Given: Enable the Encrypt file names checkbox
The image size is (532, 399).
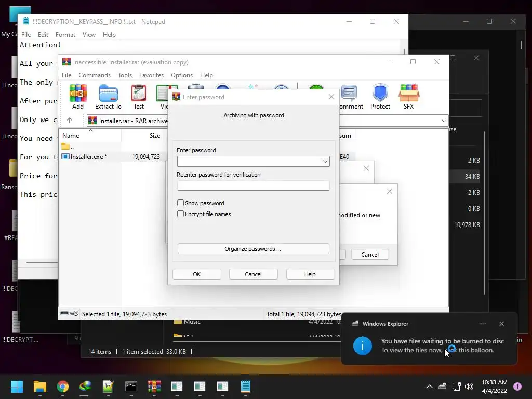Looking at the screenshot, I should 180,214.
